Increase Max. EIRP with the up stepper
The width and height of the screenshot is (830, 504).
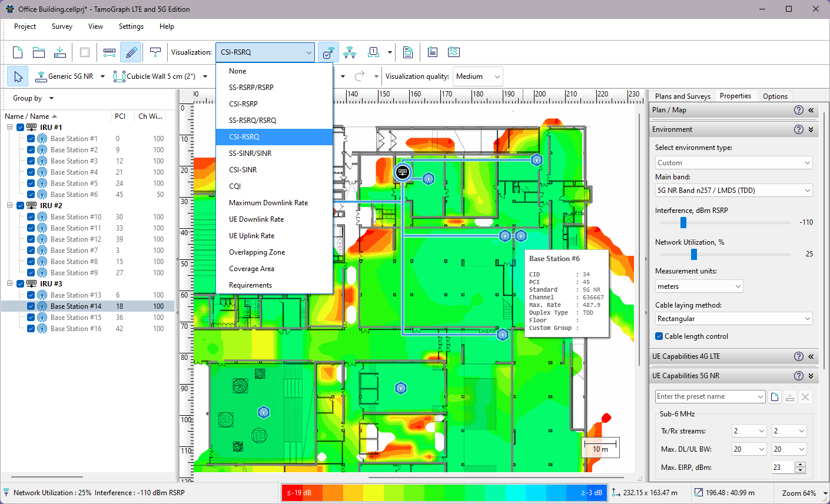point(801,464)
